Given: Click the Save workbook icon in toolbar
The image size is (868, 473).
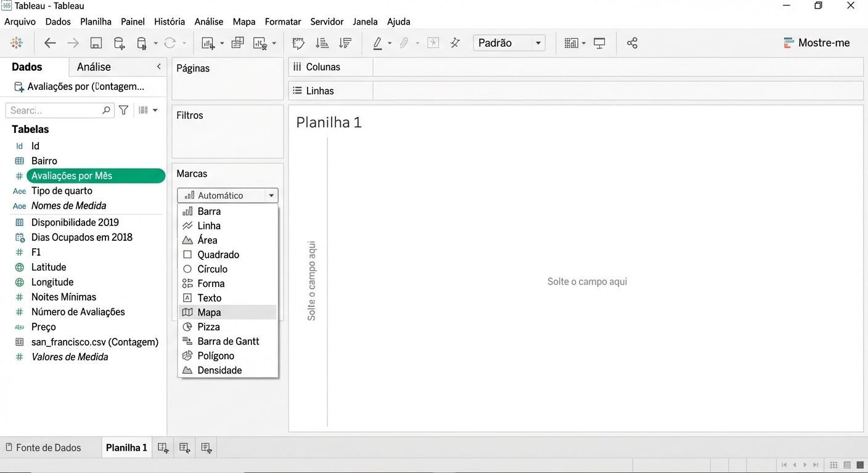Looking at the screenshot, I should [x=96, y=43].
